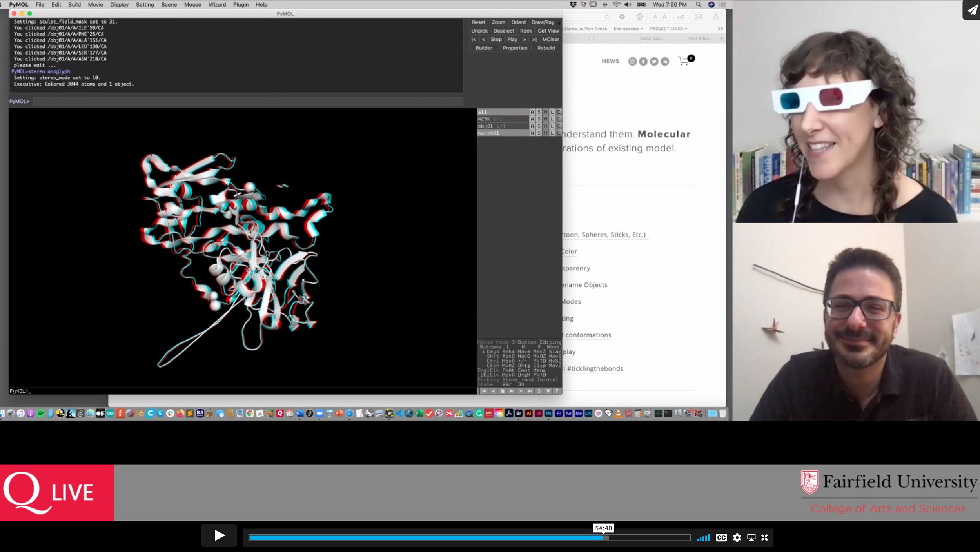Toggle the Rock animation button

pyautogui.click(x=526, y=31)
